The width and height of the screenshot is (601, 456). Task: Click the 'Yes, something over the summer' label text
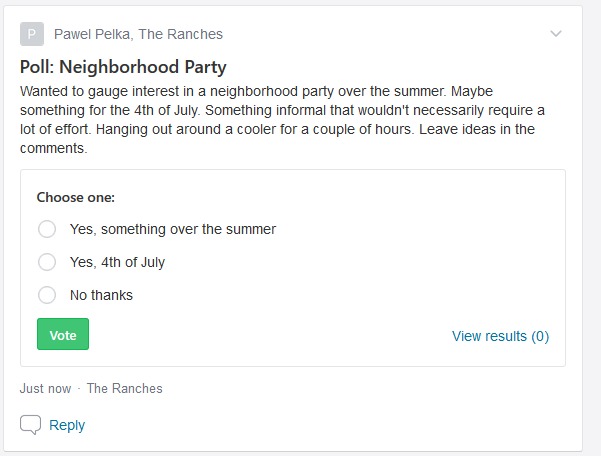[x=173, y=229]
